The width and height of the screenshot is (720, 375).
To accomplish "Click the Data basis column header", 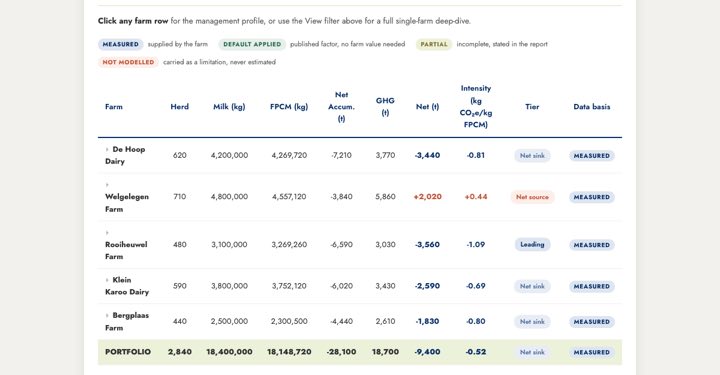I will click(x=592, y=106).
